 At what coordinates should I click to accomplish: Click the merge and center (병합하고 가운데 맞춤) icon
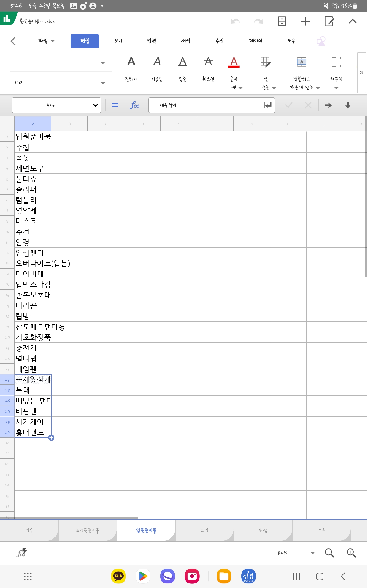click(x=301, y=62)
